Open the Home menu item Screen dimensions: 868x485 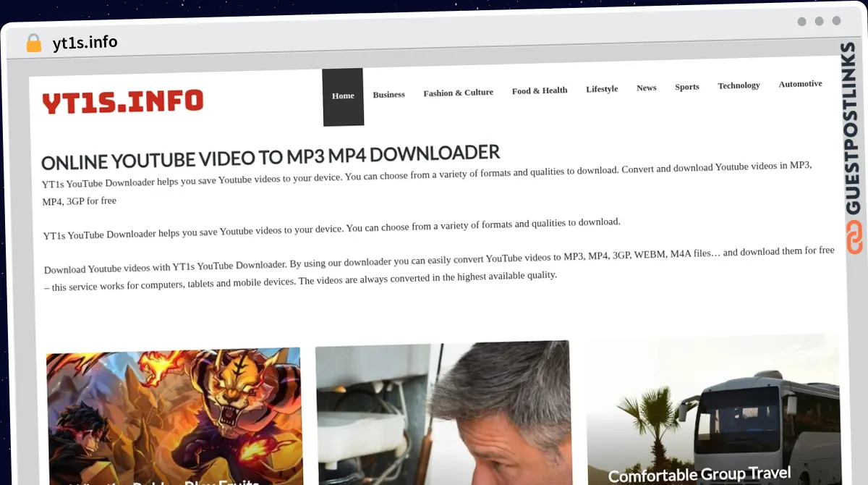coord(343,96)
